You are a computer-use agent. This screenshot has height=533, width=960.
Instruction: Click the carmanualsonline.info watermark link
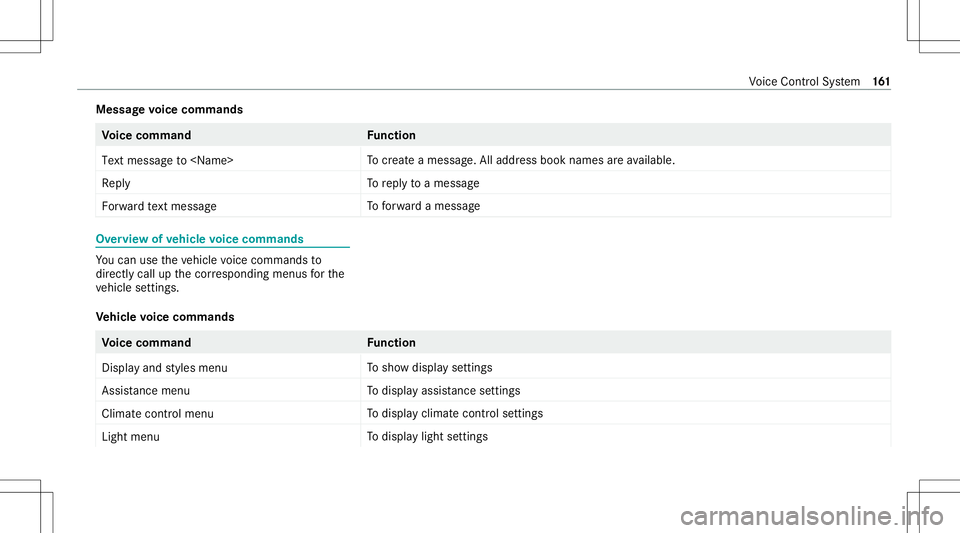click(x=812, y=516)
